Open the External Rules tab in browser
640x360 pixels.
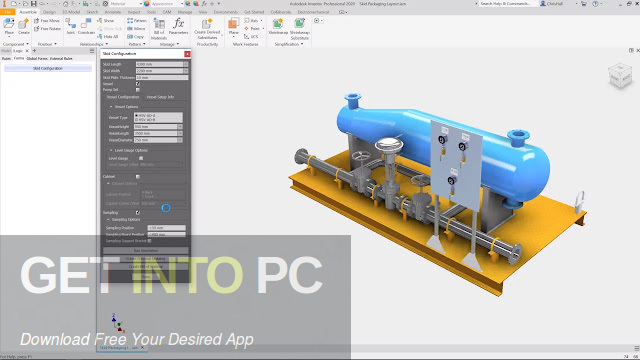coord(61,59)
